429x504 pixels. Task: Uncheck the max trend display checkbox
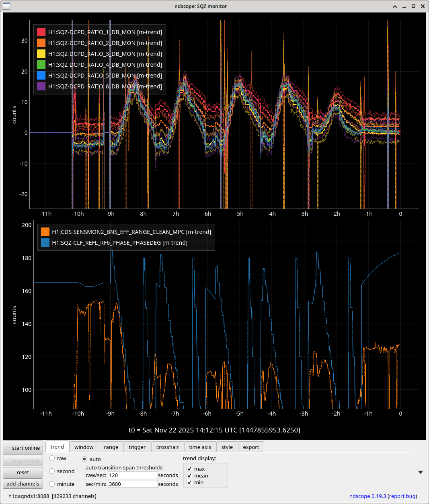[x=189, y=469]
